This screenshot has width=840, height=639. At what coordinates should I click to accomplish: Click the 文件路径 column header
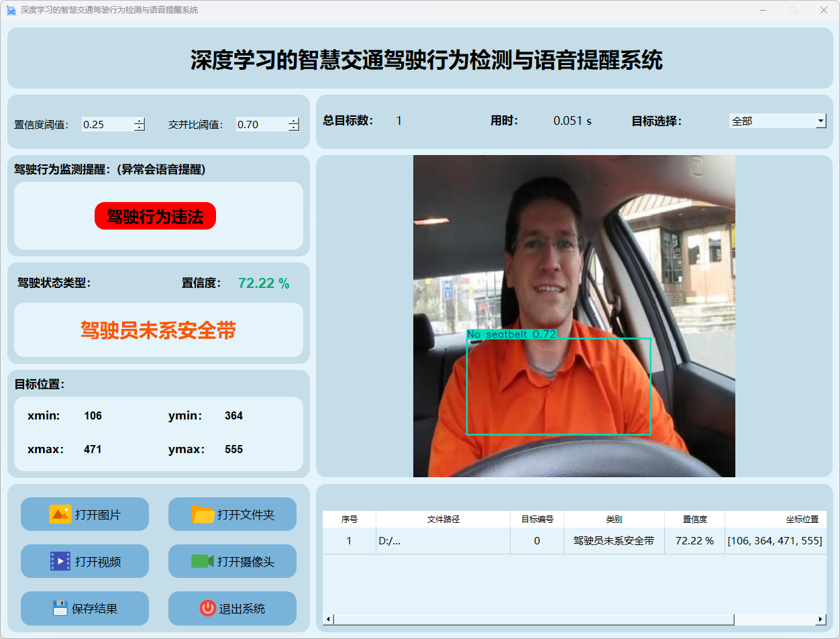(x=443, y=520)
